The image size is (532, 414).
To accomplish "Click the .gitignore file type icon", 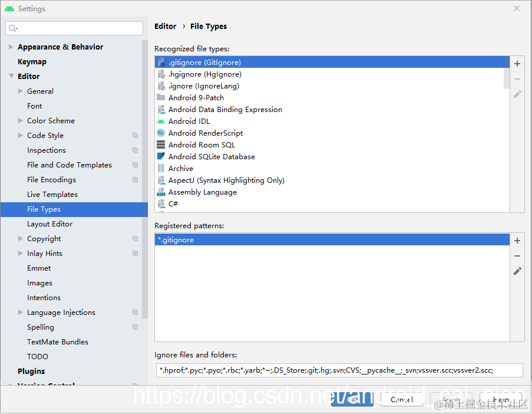I will [x=161, y=62].
